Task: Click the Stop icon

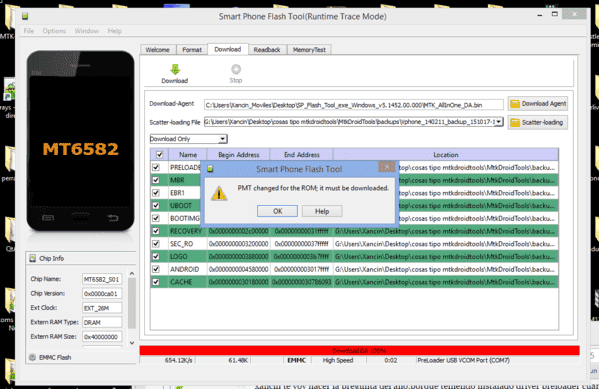Action: click(x=236, y=69)
